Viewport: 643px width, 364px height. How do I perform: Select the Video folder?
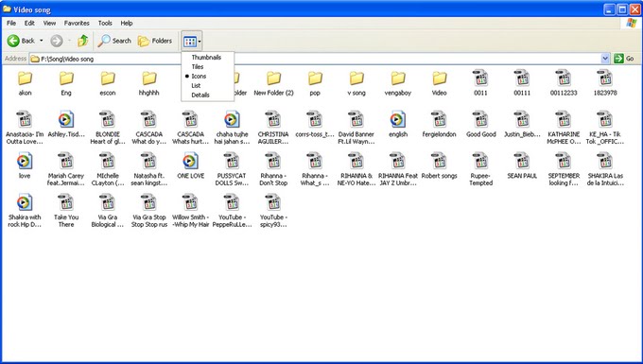[x=439, y=83]
